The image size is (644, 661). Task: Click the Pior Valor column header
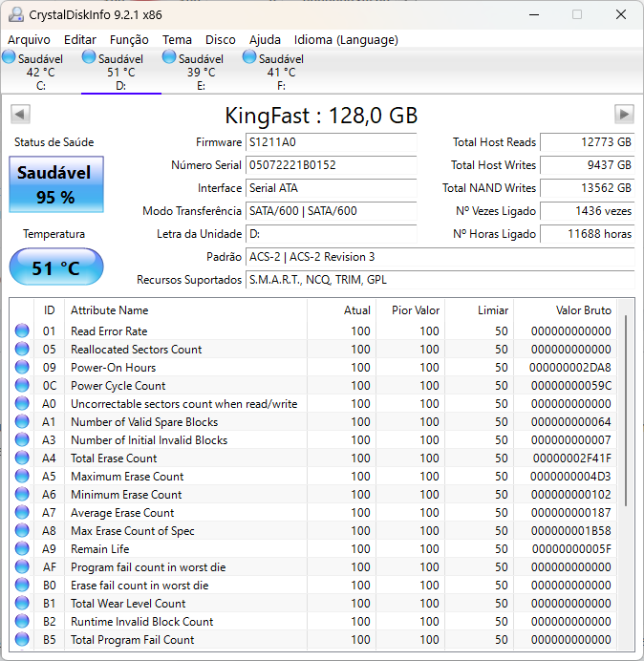pyautogui.click(x=410, y=310)
